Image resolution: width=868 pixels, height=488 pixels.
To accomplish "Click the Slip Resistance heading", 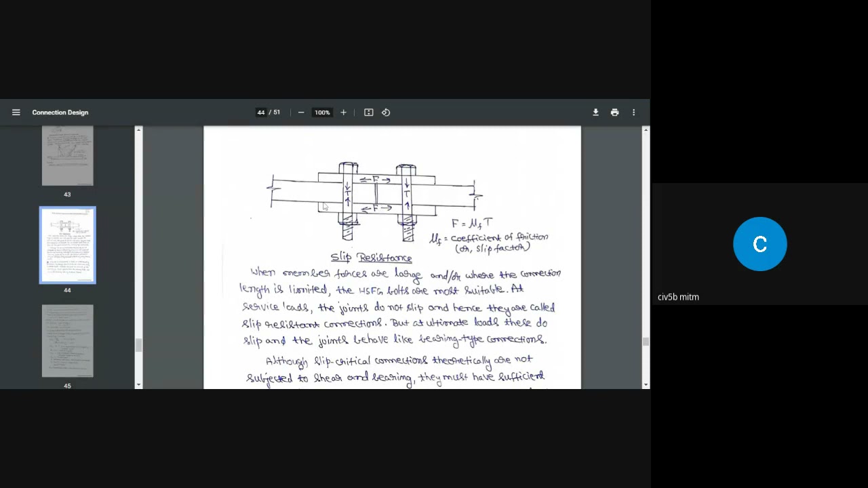I will pyautogui.click(x=371, y=258).
